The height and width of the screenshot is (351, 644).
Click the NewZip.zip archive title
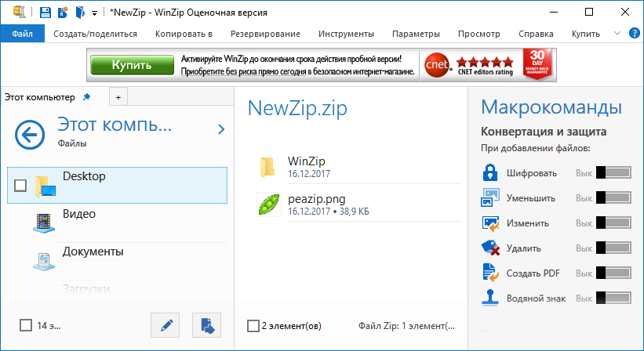click(297, 109)
